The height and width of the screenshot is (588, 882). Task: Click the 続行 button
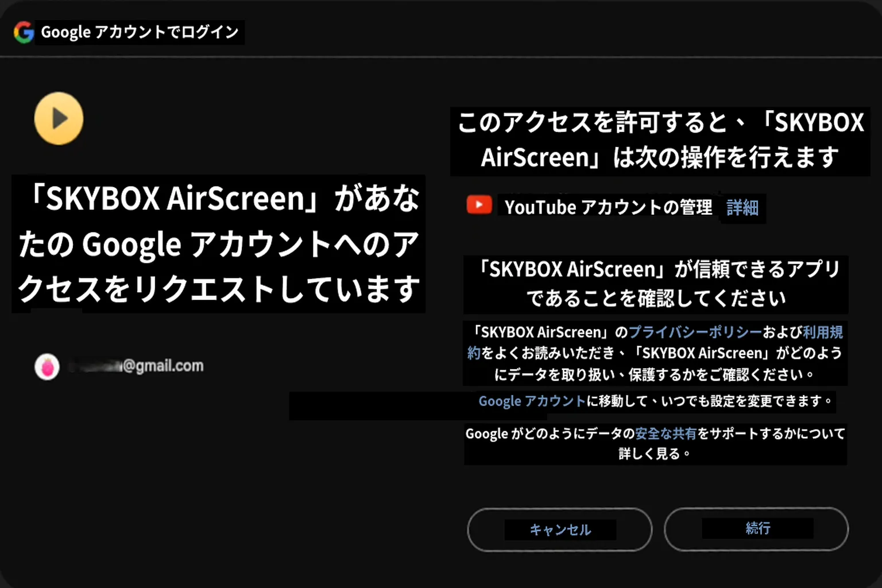756,529
